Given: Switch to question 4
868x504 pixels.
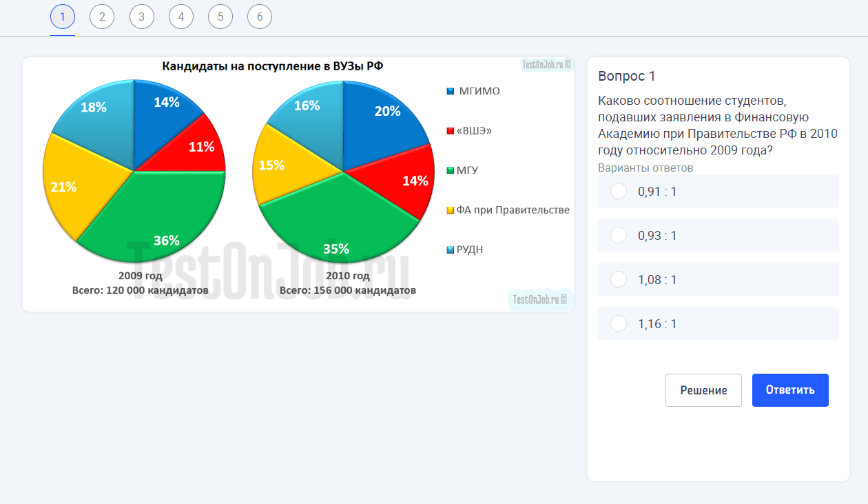Looking at the screenshot, I should click(181, 17).
